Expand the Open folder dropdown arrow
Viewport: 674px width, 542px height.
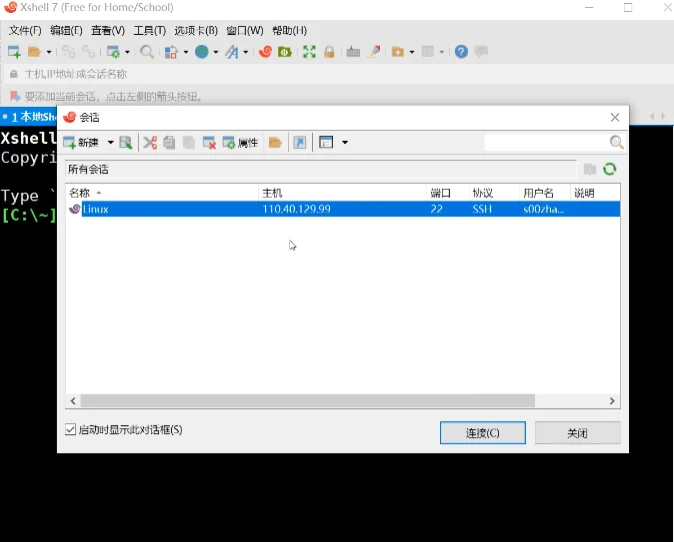point(49,52)
